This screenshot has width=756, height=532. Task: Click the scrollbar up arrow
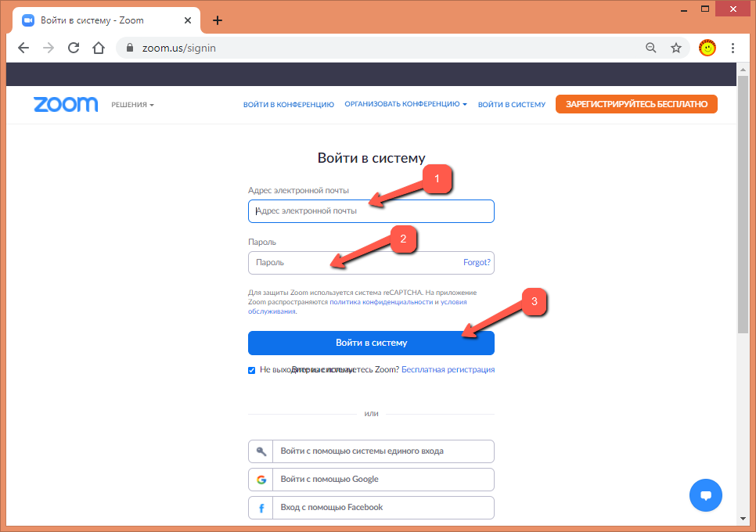point(743,70)
